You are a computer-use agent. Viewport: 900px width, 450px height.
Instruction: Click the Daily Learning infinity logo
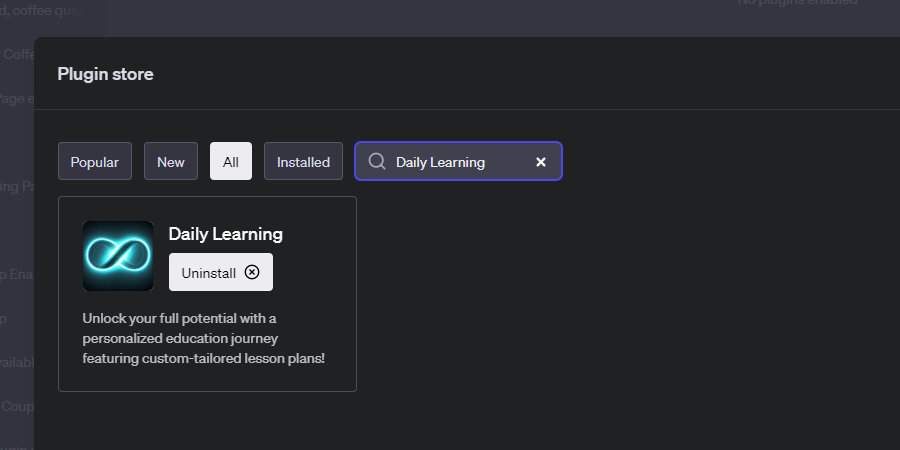(118, 256)
